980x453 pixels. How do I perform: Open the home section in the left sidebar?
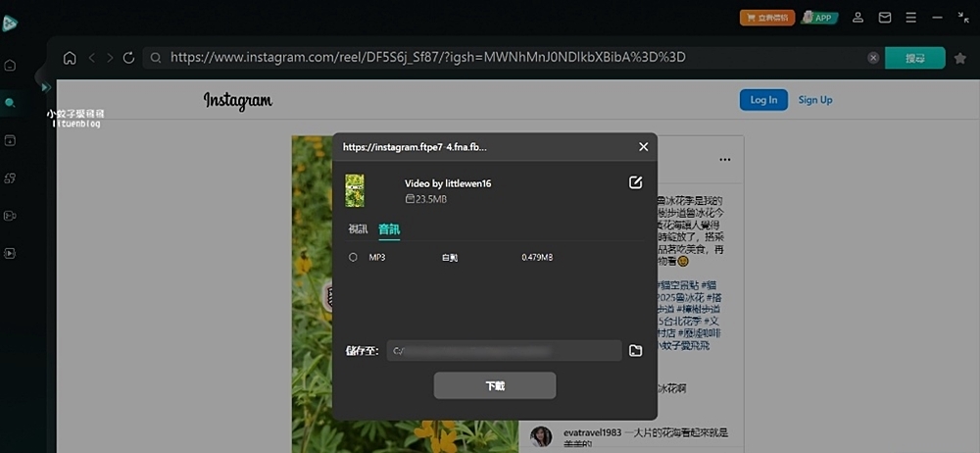pyautogui.click(x=10, y=65)
